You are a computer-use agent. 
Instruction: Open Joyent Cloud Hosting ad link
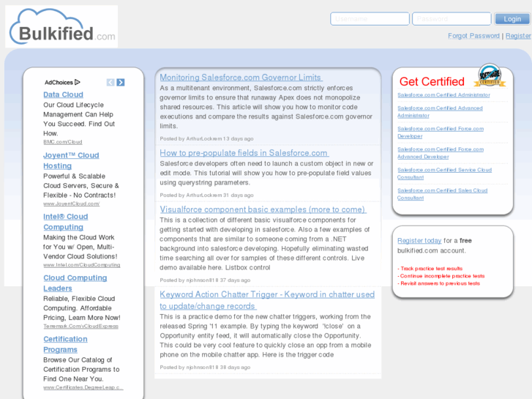tap(71, 160)
